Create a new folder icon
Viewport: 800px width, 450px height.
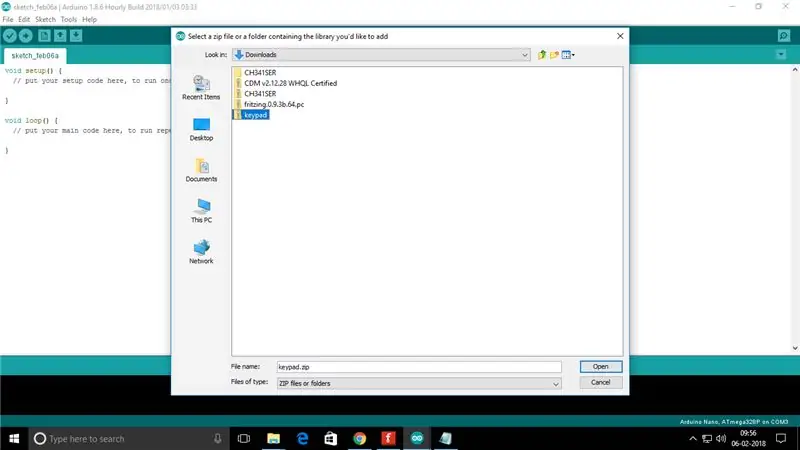[554, 55]
